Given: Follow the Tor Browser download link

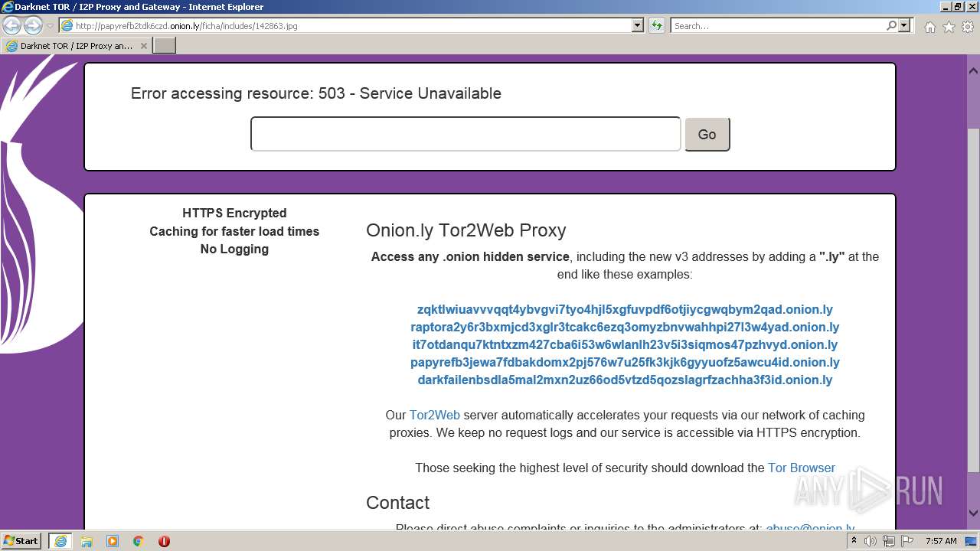Looking at the screenshot, I should click(x=801, y=468).
